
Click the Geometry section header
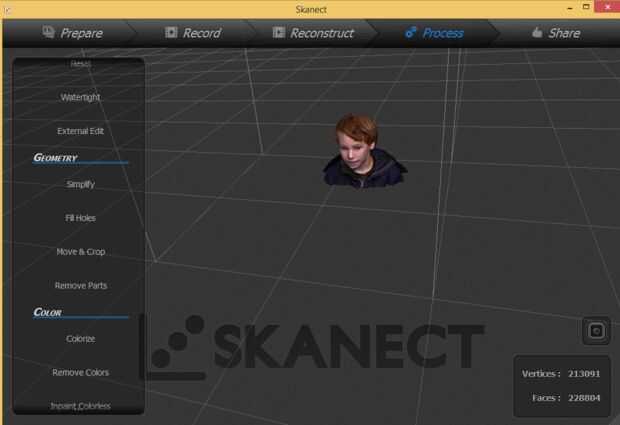pyautogui.click(x=55, y=158)
